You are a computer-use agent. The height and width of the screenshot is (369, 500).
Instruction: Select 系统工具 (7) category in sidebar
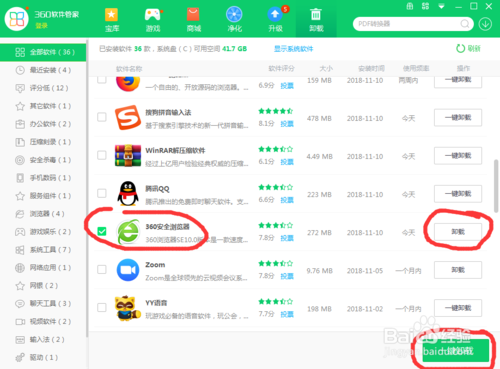click(43, 250)
